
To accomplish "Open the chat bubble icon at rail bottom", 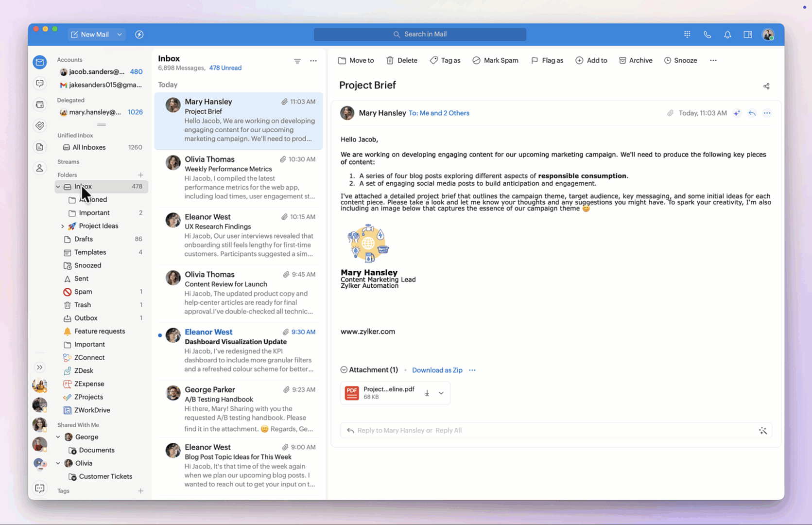I will (x=40, y=489).
